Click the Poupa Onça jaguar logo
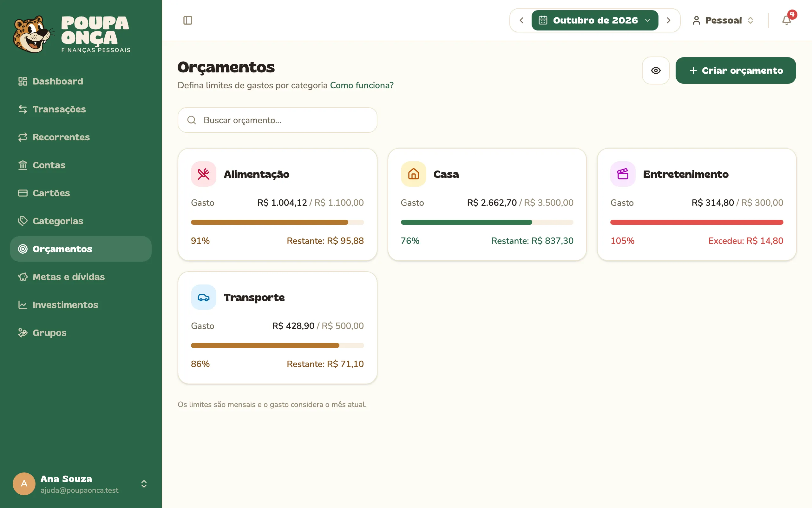812x508 pixels. coord(33,34)
